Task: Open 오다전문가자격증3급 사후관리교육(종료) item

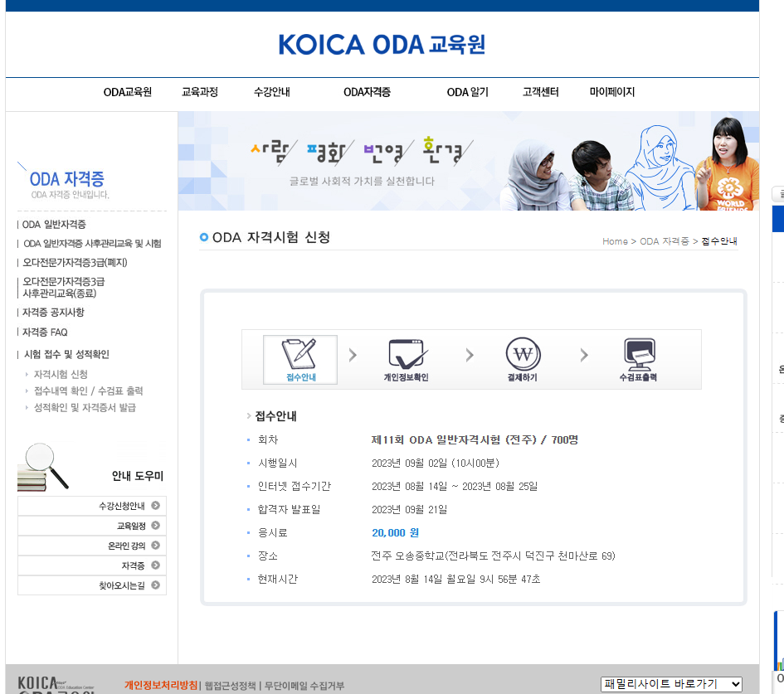Action: pos(64,287)
